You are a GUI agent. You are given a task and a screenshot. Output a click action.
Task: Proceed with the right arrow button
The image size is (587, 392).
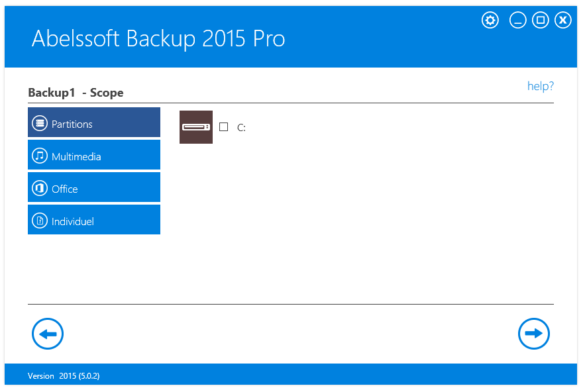click(x=534, y=334)
